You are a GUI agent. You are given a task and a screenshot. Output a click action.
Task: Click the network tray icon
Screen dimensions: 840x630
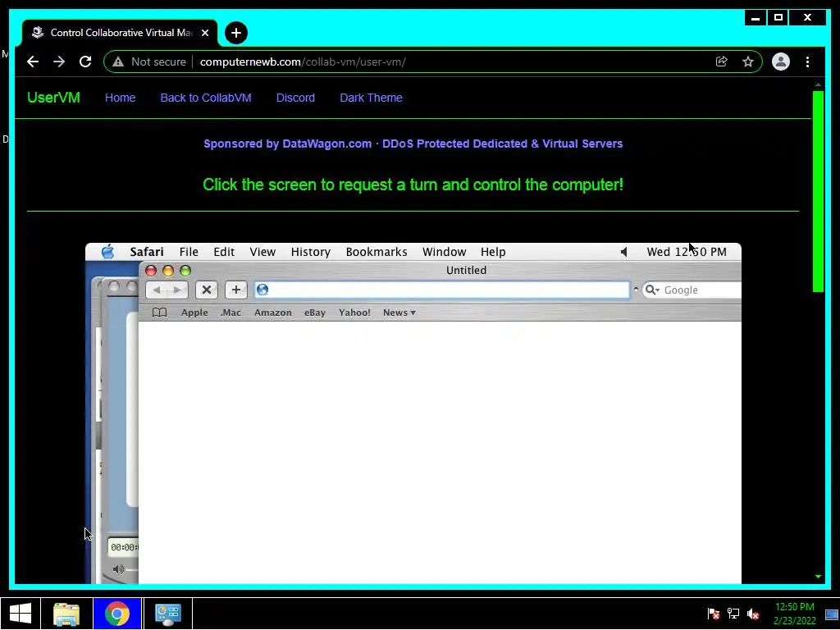[x=733, y=614]
